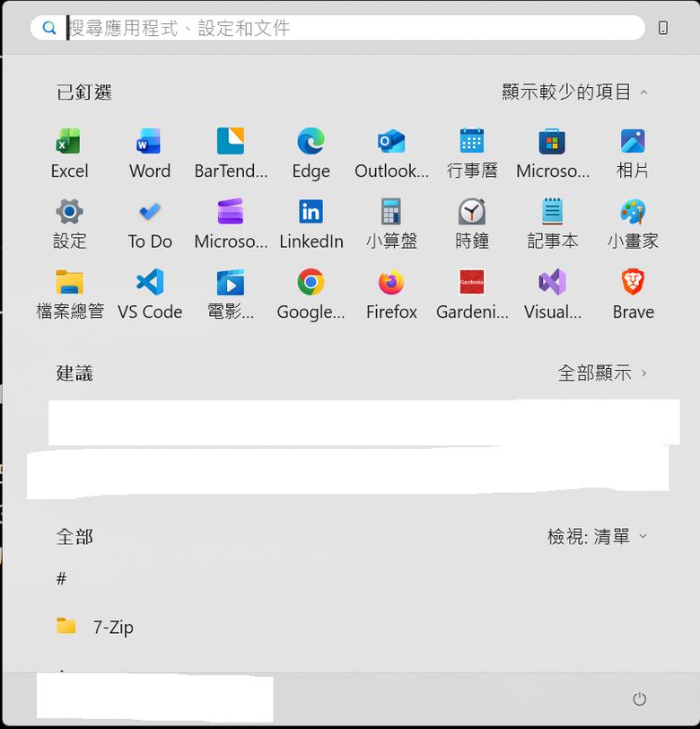Open the Brave browser

(x=633, y=294)
